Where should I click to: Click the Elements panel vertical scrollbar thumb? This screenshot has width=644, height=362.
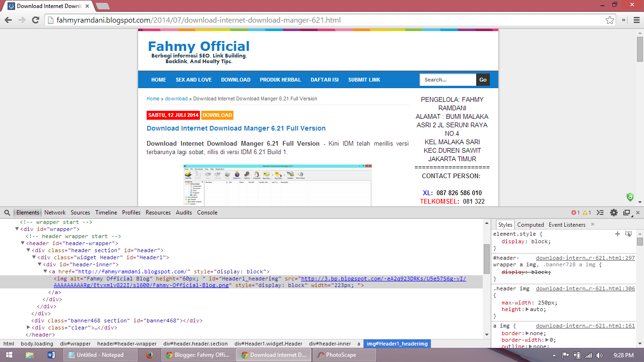pyautogui.click(x=487, y=259)
